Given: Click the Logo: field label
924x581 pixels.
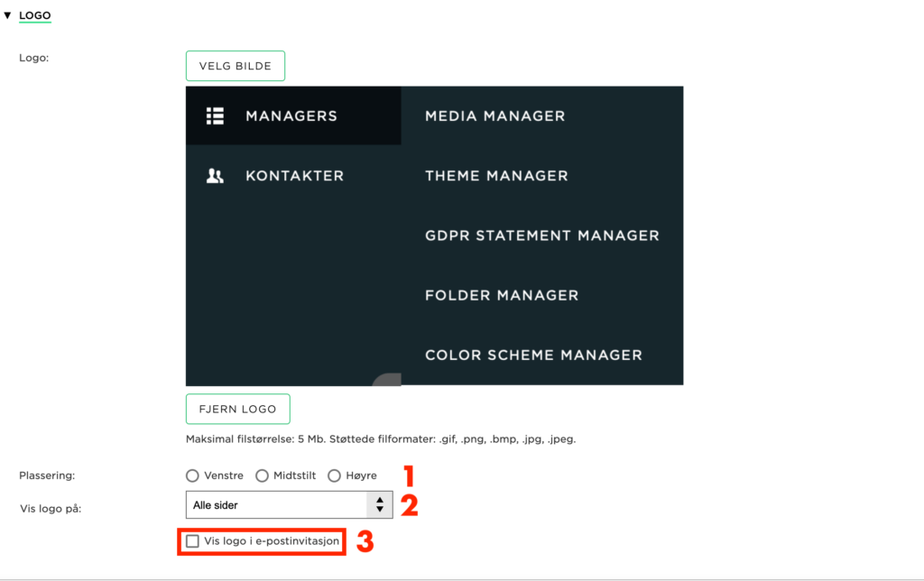Looking at the screenshot, I should coord(33,58).
